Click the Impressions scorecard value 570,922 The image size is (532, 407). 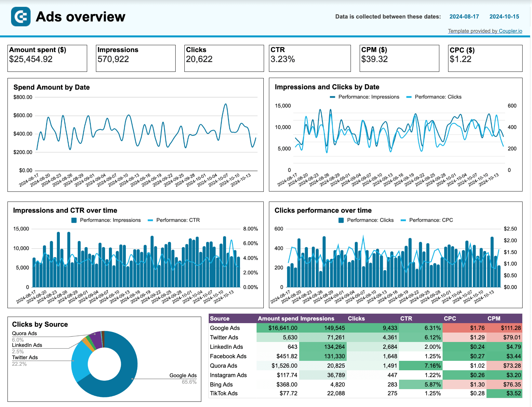coord(113,59)
